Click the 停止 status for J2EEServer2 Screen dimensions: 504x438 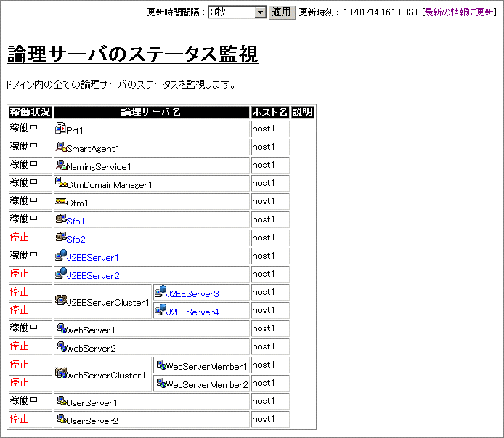20,274
